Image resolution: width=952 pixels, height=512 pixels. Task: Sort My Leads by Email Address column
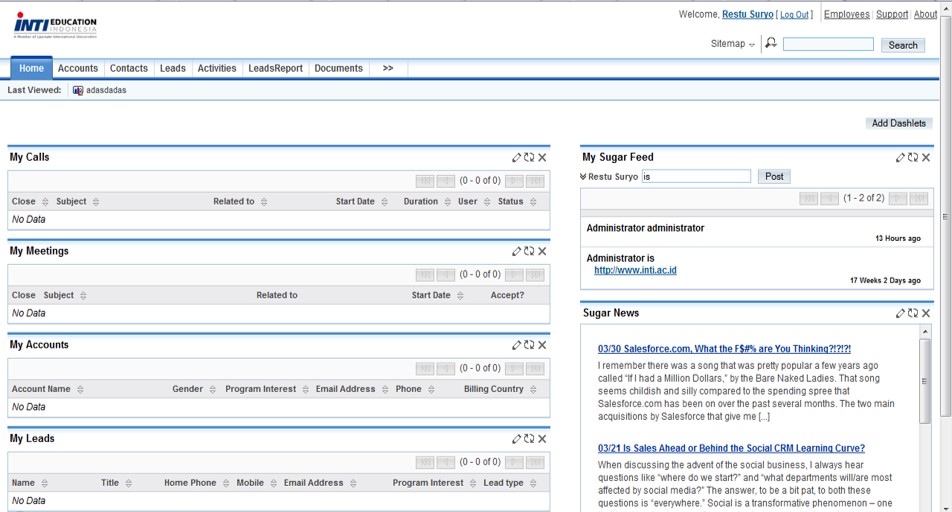tap(352, 483)
